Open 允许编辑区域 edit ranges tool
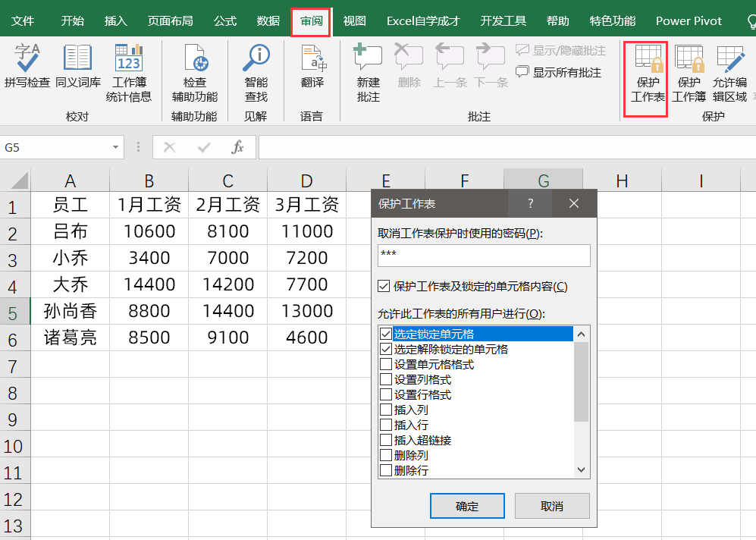 (x=730, y=72)
